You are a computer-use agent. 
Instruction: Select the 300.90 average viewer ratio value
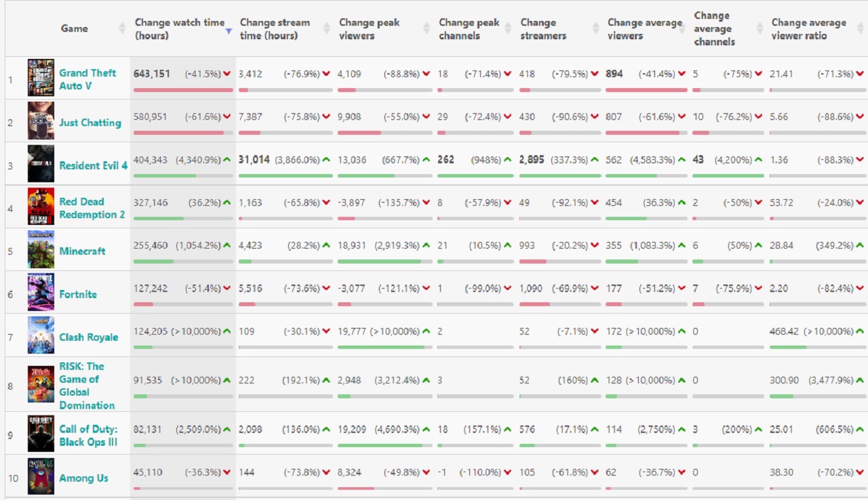point(784,381)
